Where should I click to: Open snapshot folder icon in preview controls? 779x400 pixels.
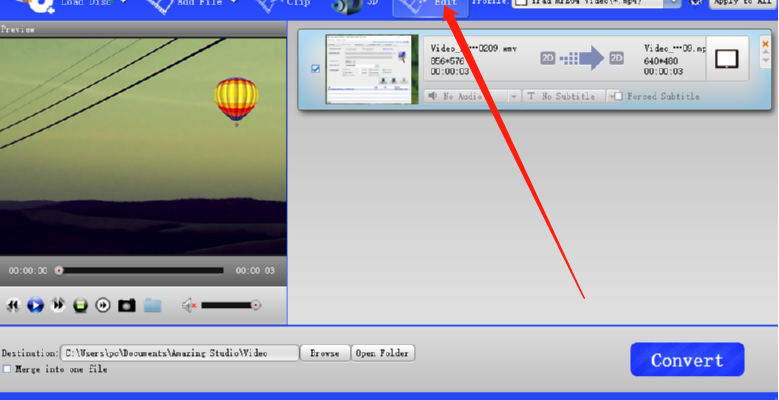click(x=153, y=305)
